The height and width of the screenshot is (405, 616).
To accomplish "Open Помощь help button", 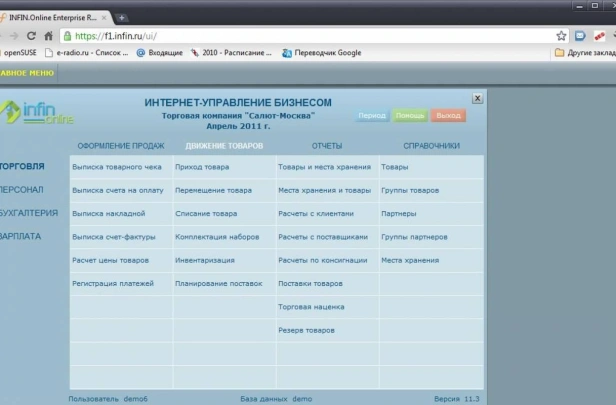I will coord(410,115).
